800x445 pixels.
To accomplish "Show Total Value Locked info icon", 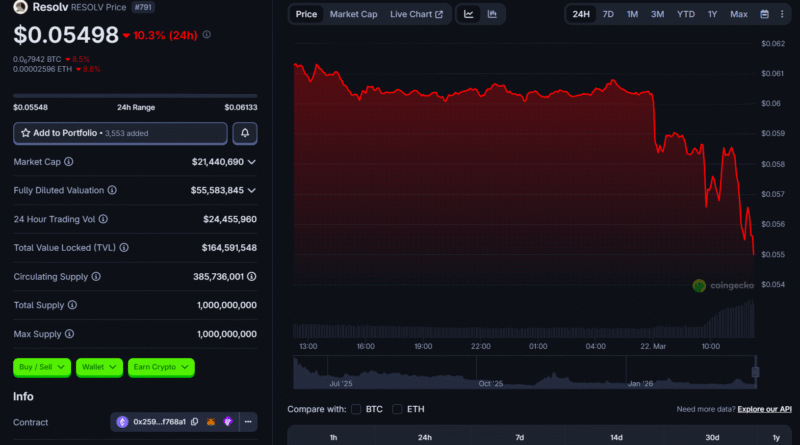I will 124,248.
